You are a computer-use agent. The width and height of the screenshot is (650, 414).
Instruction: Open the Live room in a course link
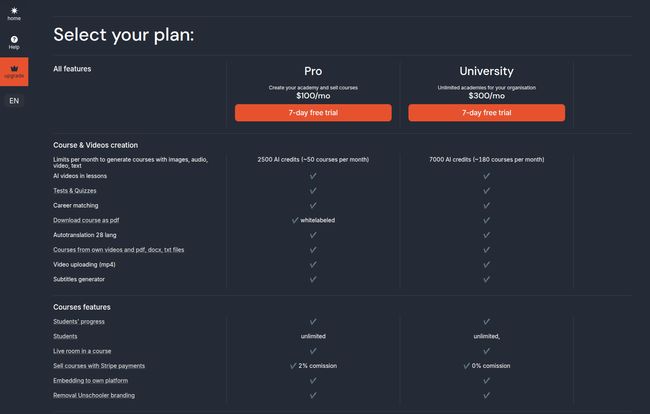point(82,351)
